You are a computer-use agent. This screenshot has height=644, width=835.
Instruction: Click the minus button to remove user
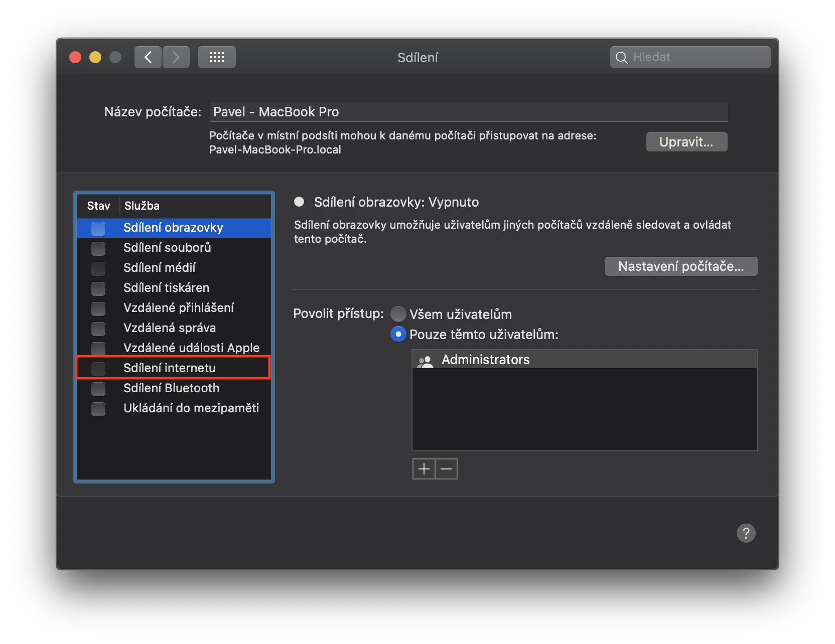[446, 469]
